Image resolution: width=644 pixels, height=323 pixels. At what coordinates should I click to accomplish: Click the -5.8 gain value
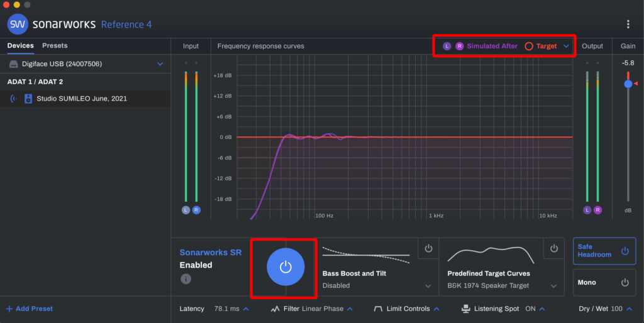point(628,63)
